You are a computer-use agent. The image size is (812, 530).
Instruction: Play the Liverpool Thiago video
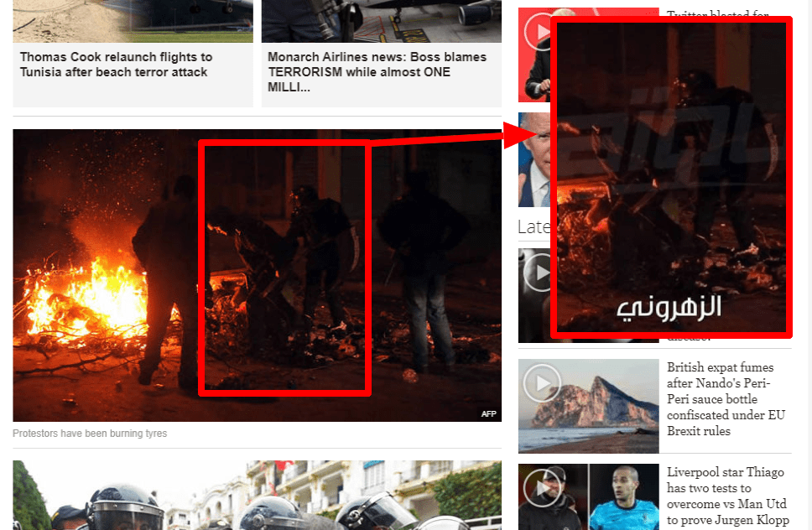(542, 487)
